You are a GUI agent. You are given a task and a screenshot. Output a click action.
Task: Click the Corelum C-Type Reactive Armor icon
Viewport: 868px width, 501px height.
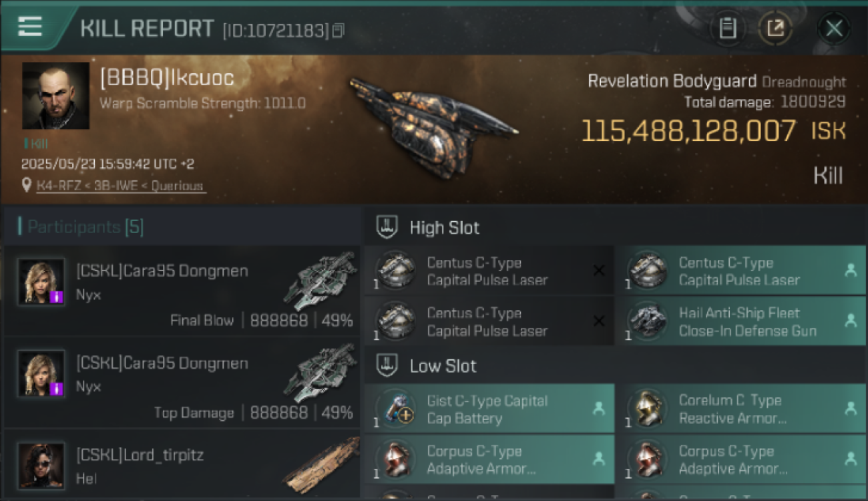click(648, 409)
